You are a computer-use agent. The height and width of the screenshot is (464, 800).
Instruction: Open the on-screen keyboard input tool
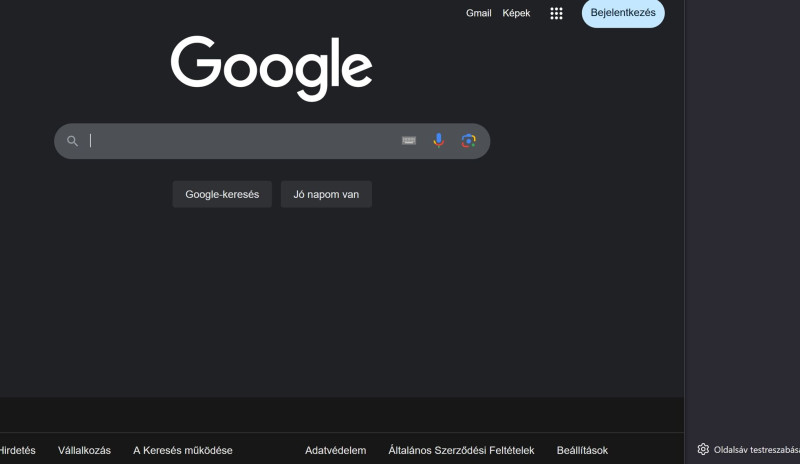[409, 140]
